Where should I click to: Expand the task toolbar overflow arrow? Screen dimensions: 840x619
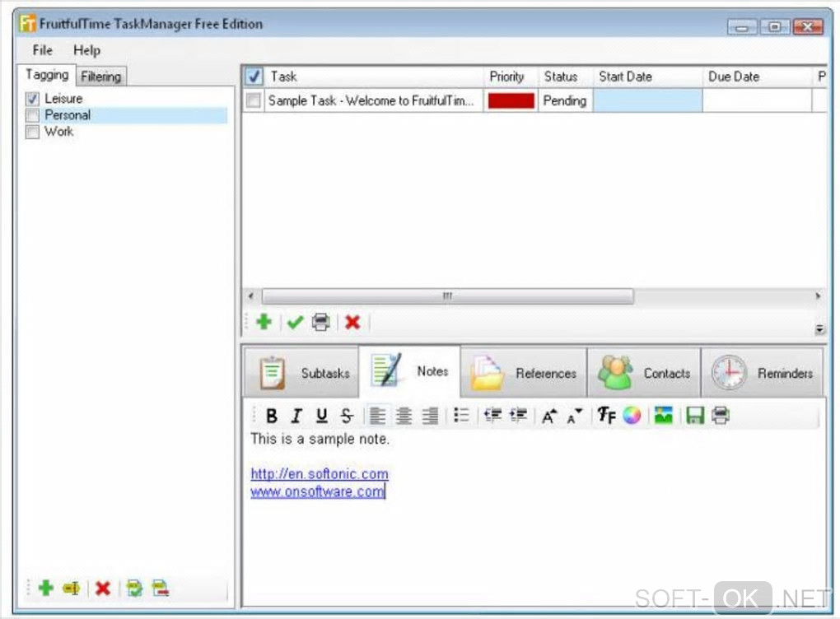[819, 329]
